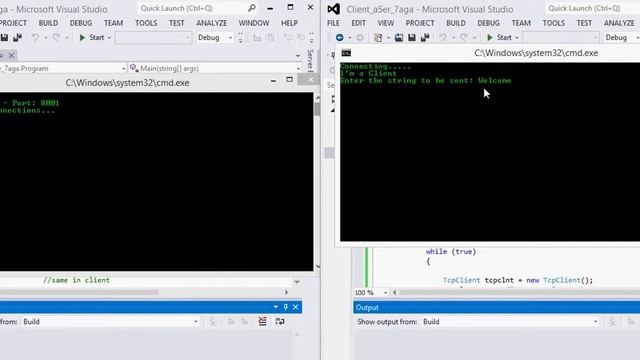
Task: Click New Project icon in Client toolbar
Action: (378, 38)
